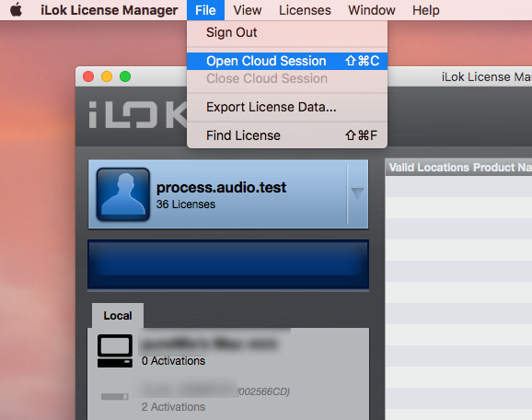Screen dimensions: 532x420
Task: Expand the account dropdown triangle
Action: (x=357, y=193)
